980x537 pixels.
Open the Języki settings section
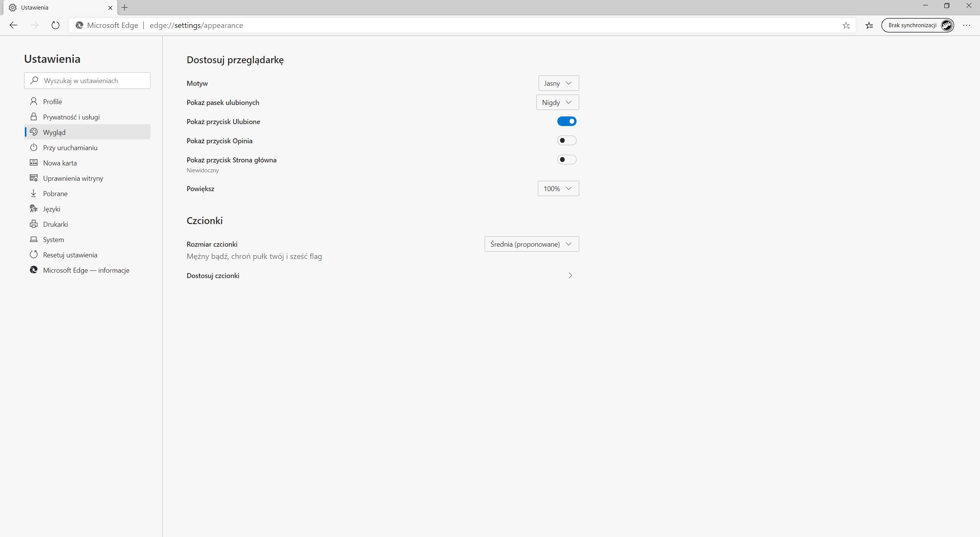[x=51, y=209]
